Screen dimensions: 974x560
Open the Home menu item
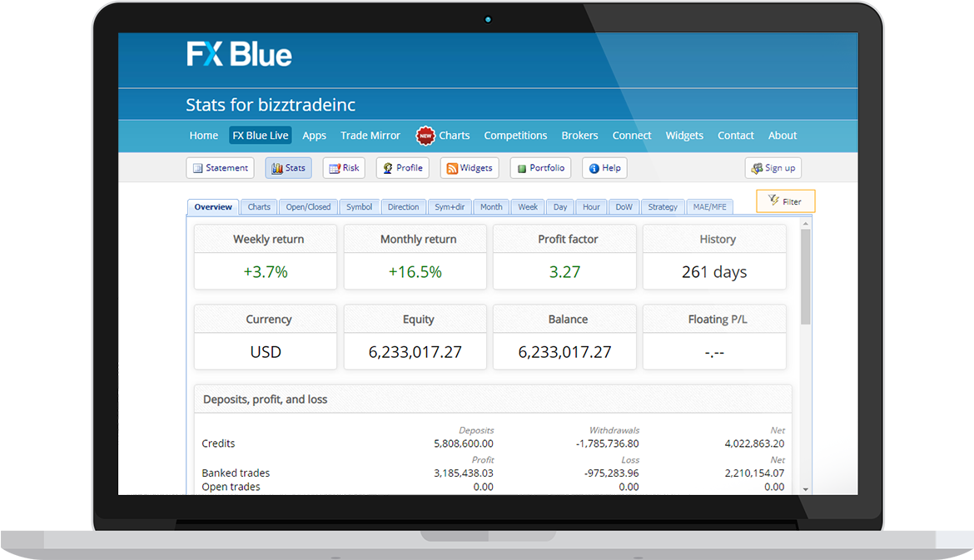pyautogui.click(x=204, y=136)
